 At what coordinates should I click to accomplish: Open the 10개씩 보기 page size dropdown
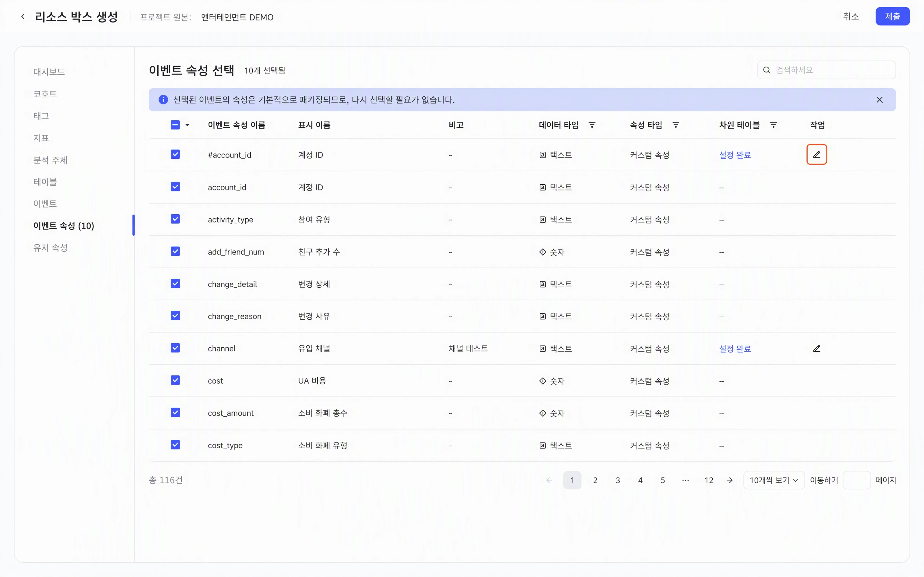(x=774, y=480)
